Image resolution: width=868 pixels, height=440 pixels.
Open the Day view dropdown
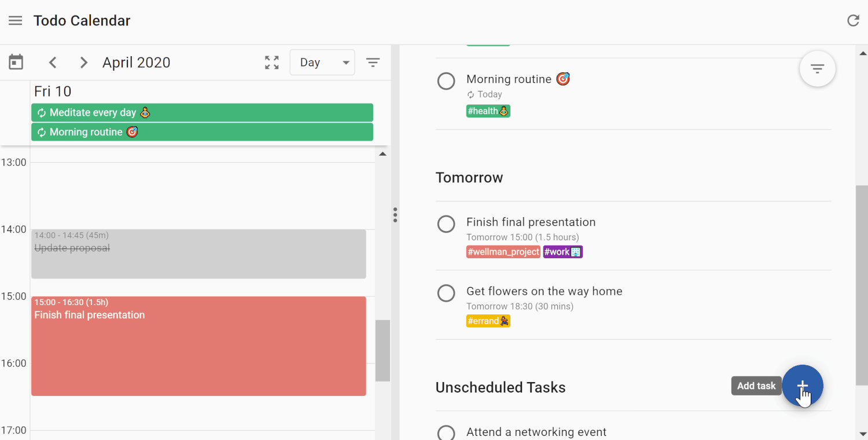[322, 63]
